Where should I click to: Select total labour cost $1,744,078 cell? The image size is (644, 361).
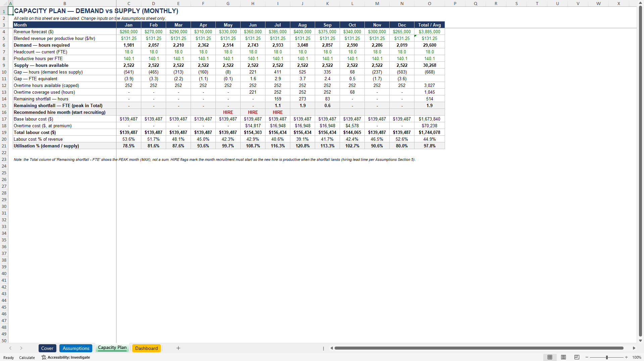point(430,132)
